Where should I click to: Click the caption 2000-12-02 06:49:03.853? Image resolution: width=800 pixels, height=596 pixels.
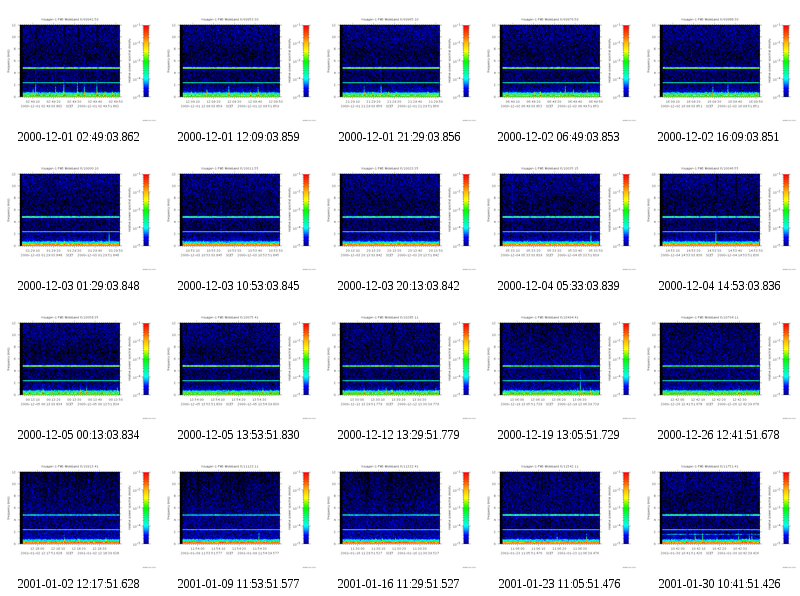tap(559, 137)
